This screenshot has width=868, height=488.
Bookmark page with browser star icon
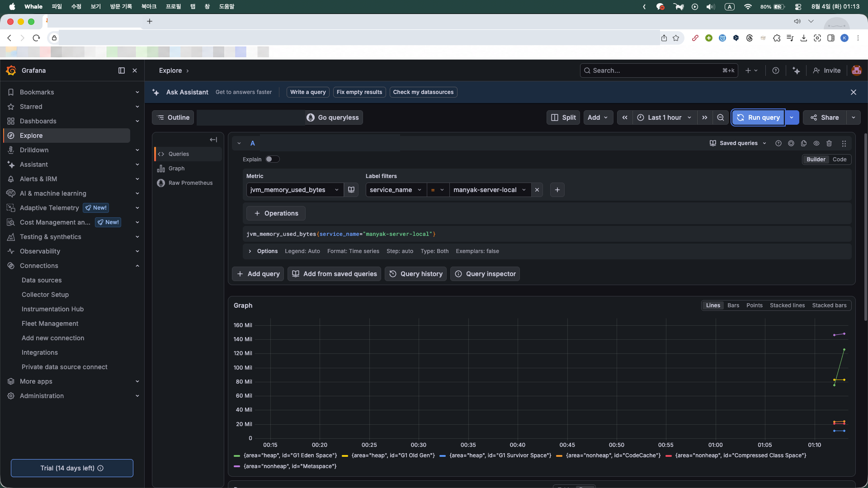point(676,38)
